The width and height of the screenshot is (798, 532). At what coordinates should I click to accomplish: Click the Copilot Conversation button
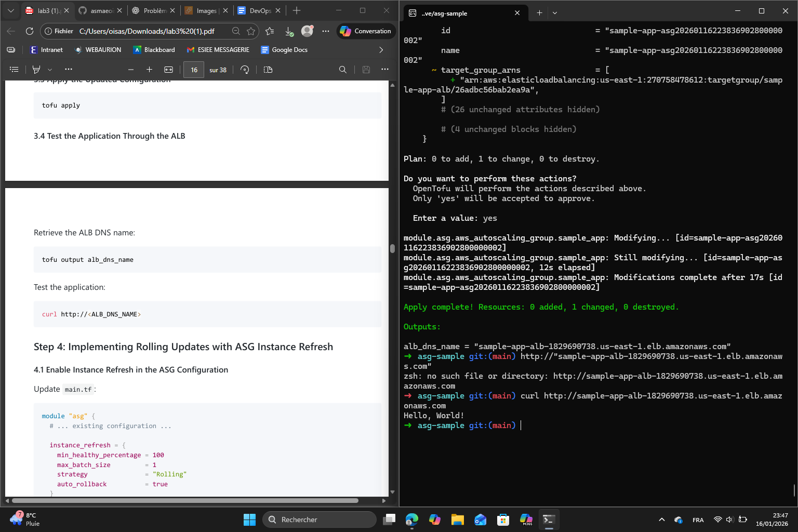[x=366, y=31]
